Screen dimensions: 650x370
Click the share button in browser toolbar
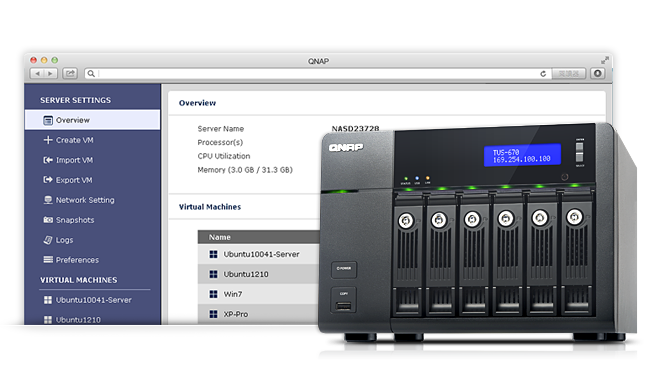tap(70, 74)
